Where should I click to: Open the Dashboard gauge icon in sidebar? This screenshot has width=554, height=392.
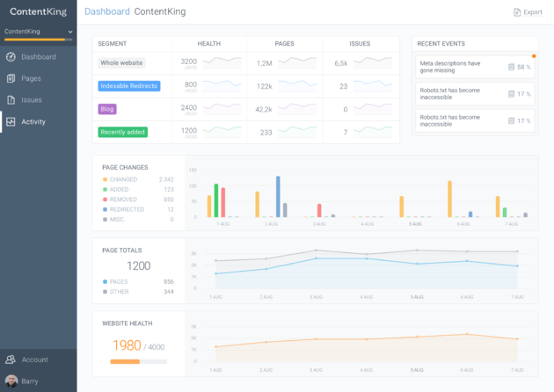point(11,57)
